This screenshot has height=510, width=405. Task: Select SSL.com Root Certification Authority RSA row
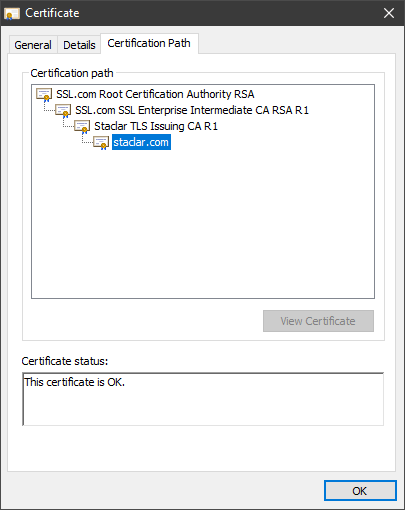155,94
